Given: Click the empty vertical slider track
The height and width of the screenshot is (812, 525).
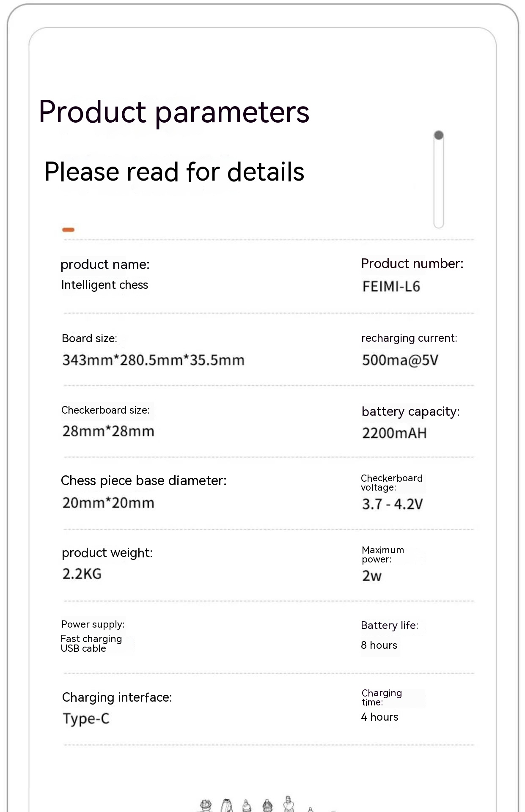Looking at the screenshot, I should coord(439,186).
